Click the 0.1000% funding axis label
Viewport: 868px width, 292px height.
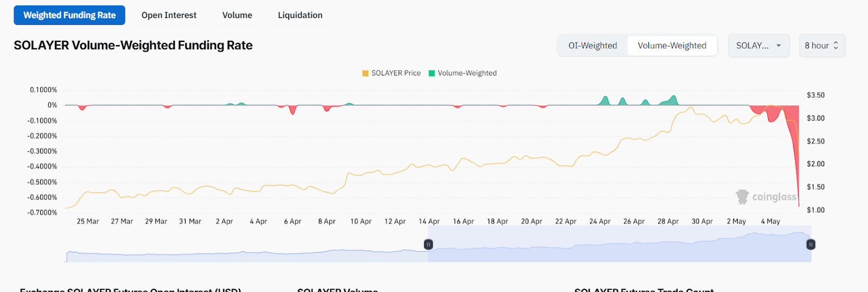pyautogui.click(x=43, y=90)
